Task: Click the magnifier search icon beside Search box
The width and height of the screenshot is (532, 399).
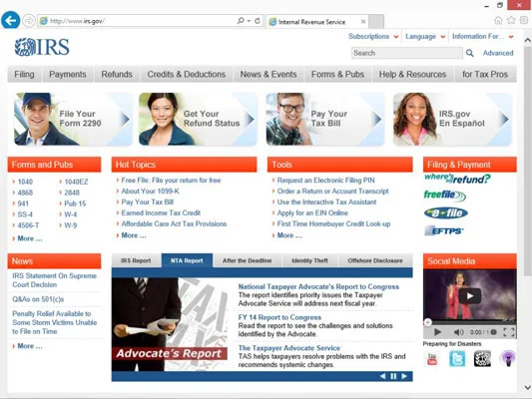Action: point(469,53)
